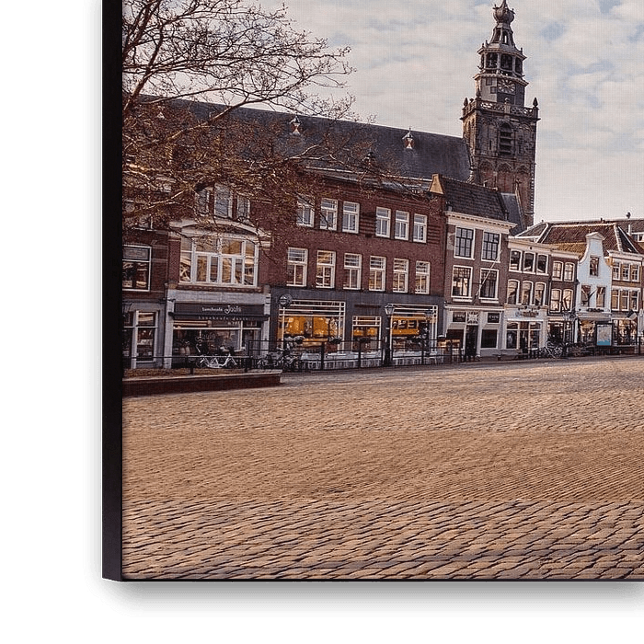Click the cobblestone square in the foreground
644x644 pixels.
(x=386, y=478)
